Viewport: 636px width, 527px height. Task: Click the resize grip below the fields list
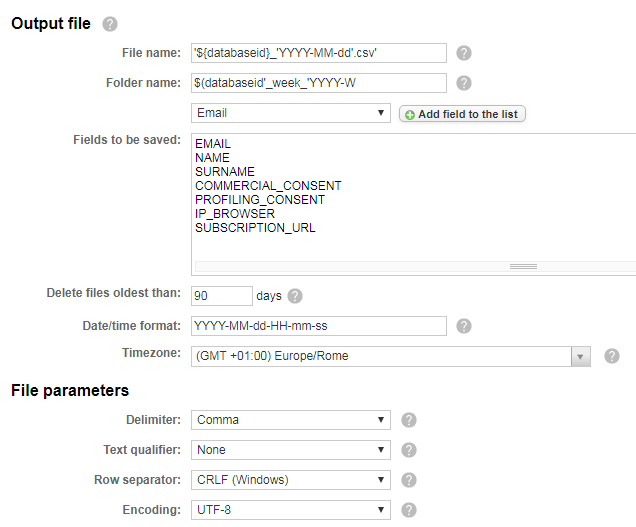click(523, 267)
